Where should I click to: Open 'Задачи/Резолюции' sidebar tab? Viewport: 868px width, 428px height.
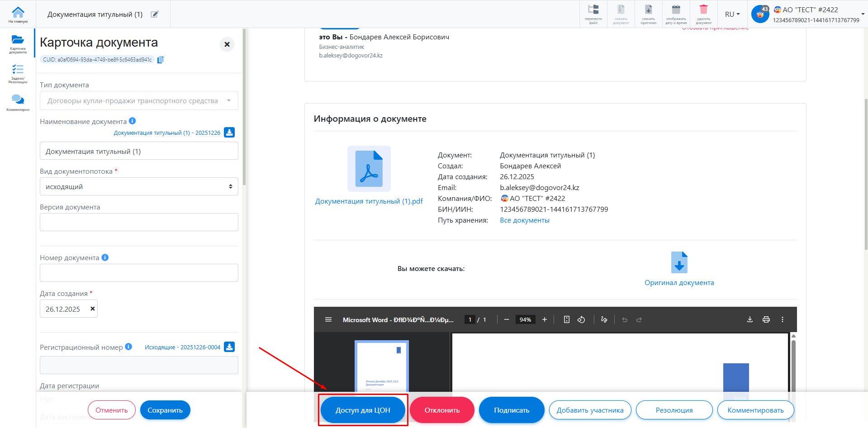(x=18, y=74)
